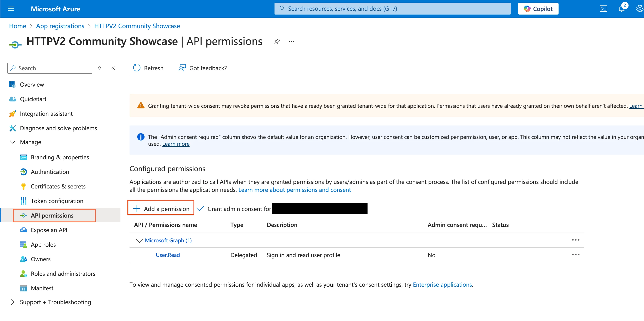The image size is (644, 321).
Task: Click API / Permissions name column header
Action: tap(165, 225)
